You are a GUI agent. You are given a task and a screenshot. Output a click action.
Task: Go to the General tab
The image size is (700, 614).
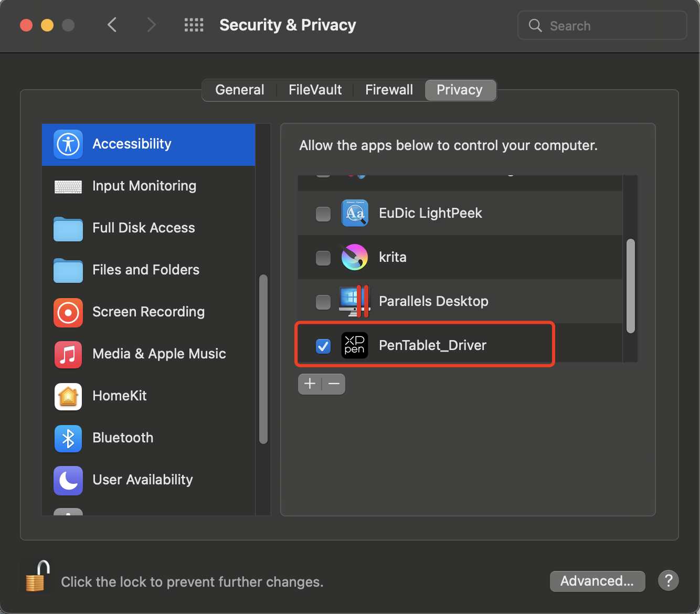[239, 90]
